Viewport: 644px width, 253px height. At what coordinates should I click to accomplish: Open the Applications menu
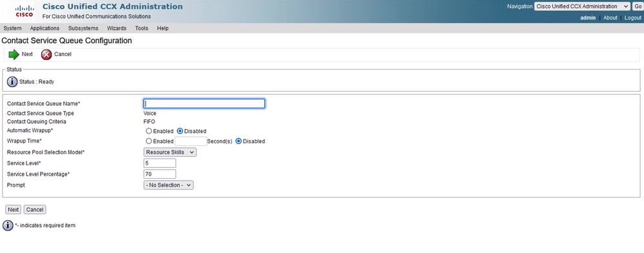click(44, 28)
